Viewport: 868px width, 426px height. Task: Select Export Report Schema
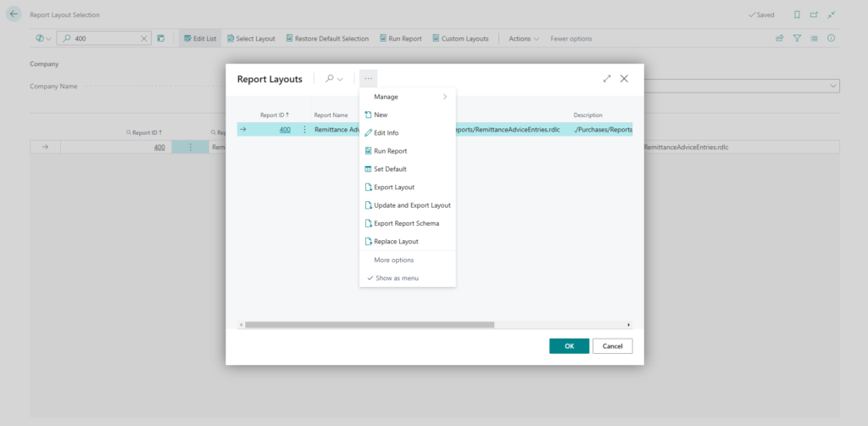[x=408, y=223]
